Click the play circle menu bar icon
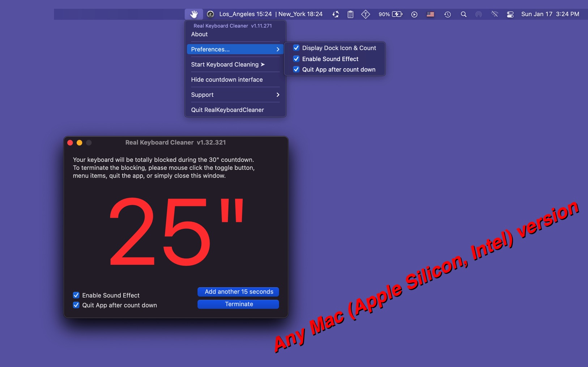Viewport: 588px width, 367px height. click(x=414, y=14)
